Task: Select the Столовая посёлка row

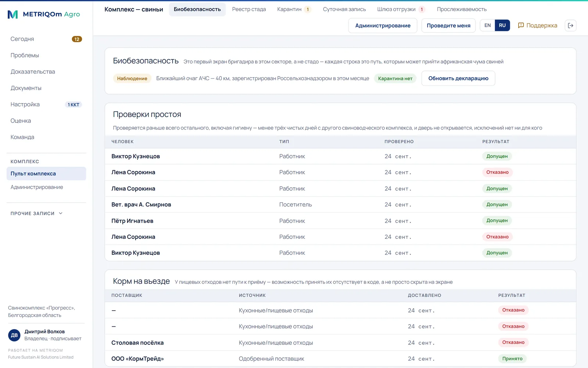Action: point(340,343)
